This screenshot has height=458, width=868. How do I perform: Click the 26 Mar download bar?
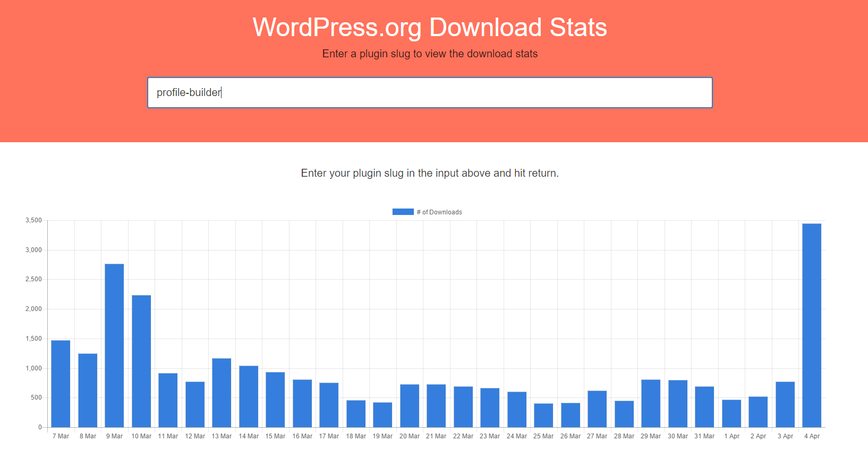tap(571, 415)
